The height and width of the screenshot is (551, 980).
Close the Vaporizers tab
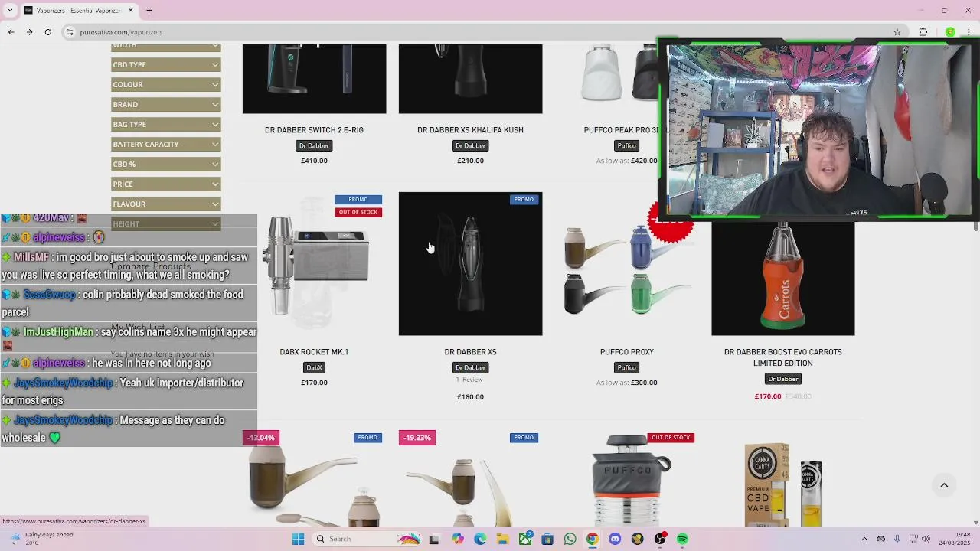tap(130, 11)
